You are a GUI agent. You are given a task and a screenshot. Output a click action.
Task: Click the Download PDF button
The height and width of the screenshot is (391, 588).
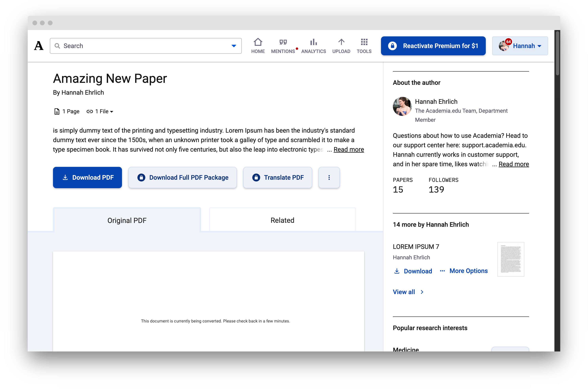(87, 178)
